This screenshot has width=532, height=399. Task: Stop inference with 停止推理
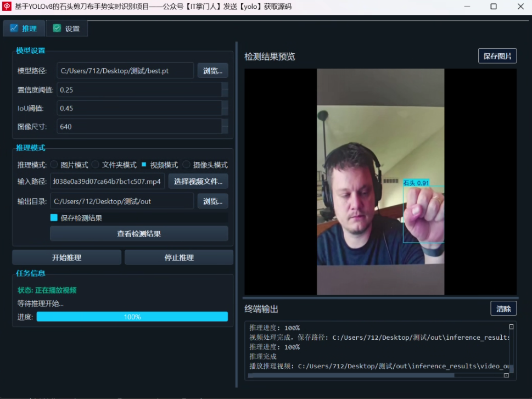click(179, 257)
